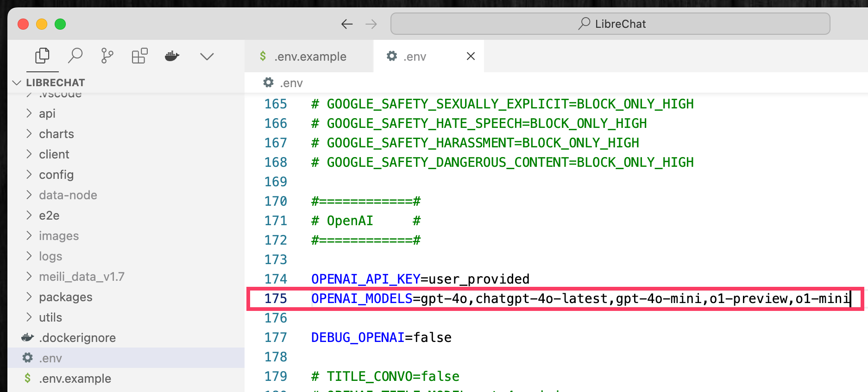Go back with the left arrow
Image resolution: width=868 pixels, height=392 pixels.
pos(347,24)
